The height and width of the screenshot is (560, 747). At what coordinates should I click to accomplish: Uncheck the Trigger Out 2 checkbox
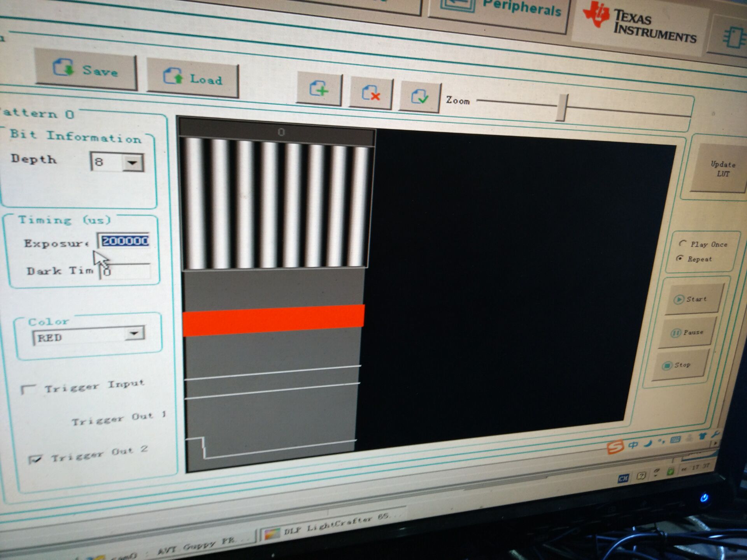pyautogui.click(x=35, y=459)
